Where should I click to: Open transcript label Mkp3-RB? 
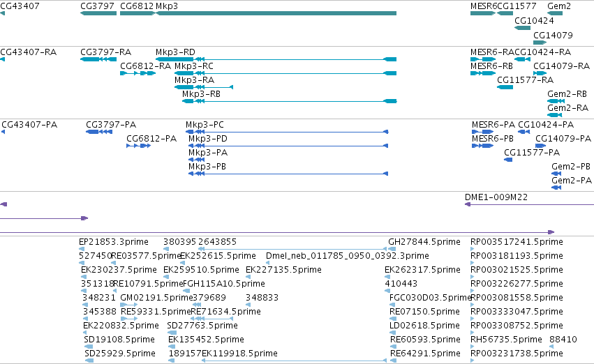[201, 94]
